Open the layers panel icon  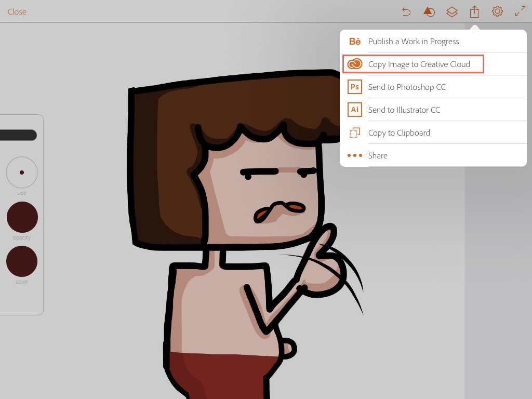(452, 12)
